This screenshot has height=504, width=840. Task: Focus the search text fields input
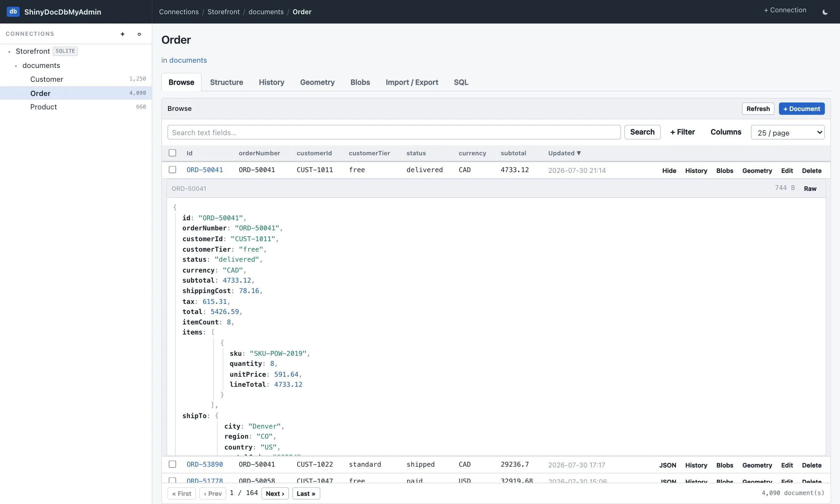click(x=394, y=132)
